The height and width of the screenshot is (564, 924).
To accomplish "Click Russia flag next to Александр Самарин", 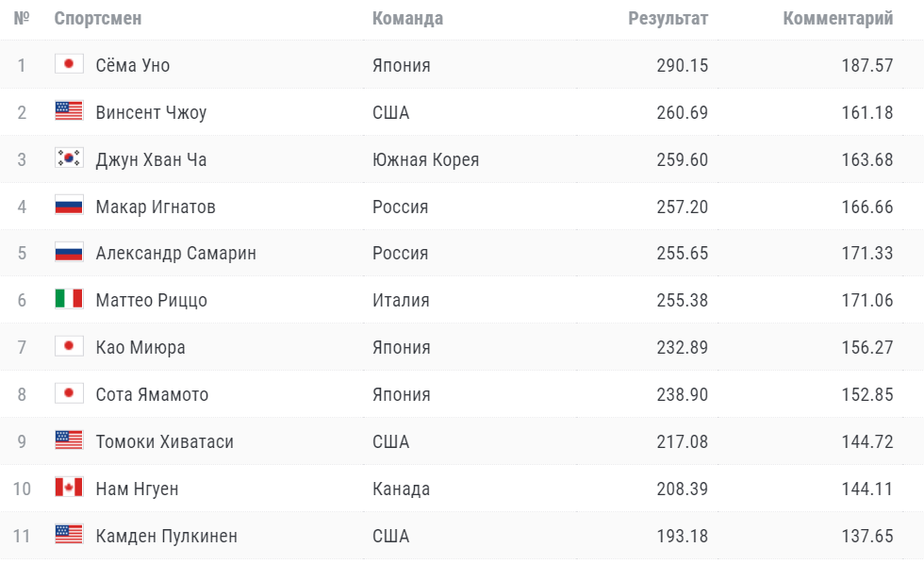I will (69, 253).
